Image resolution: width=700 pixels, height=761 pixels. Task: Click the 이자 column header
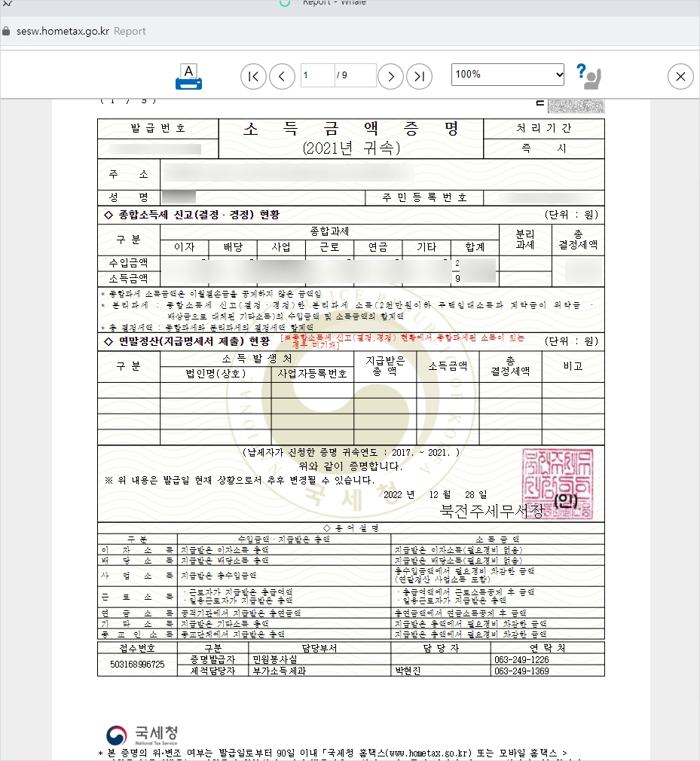pyautogui.click(x=185, y=248)
